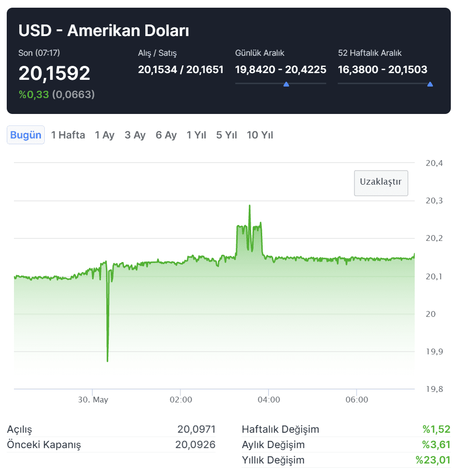Click the Yıllık Değişim %23,01 value

tap(433, 460)
